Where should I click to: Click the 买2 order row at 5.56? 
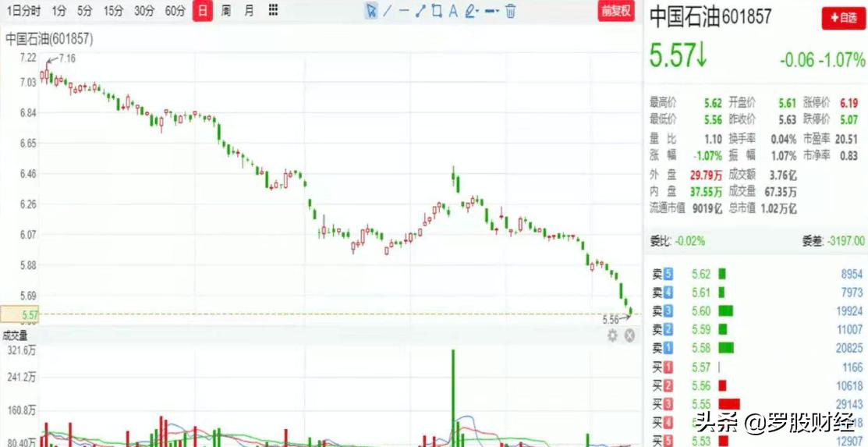tap(756, 385)
